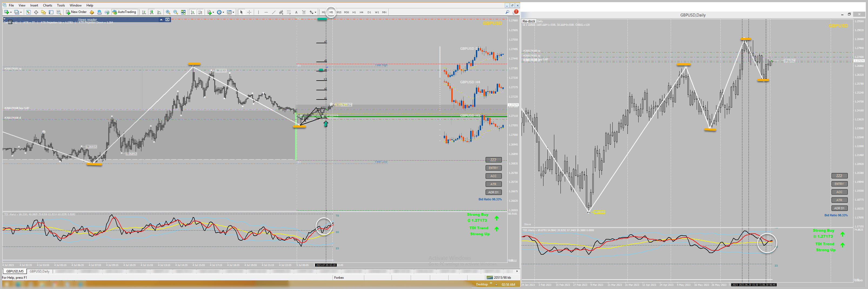This screenshot has height=289, width=868.
Task: Click the ZZ2 button on M5 chart
Action: pyautogui.click(x=493, y=160)
